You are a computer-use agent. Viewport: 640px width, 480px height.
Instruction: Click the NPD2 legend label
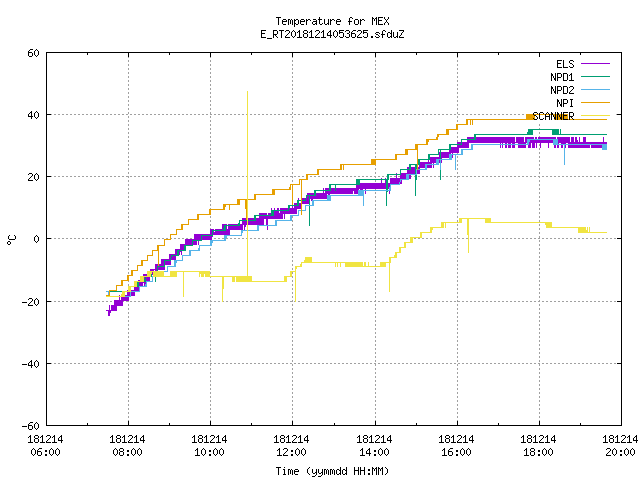pyautogui.click(x=562, y=90)
